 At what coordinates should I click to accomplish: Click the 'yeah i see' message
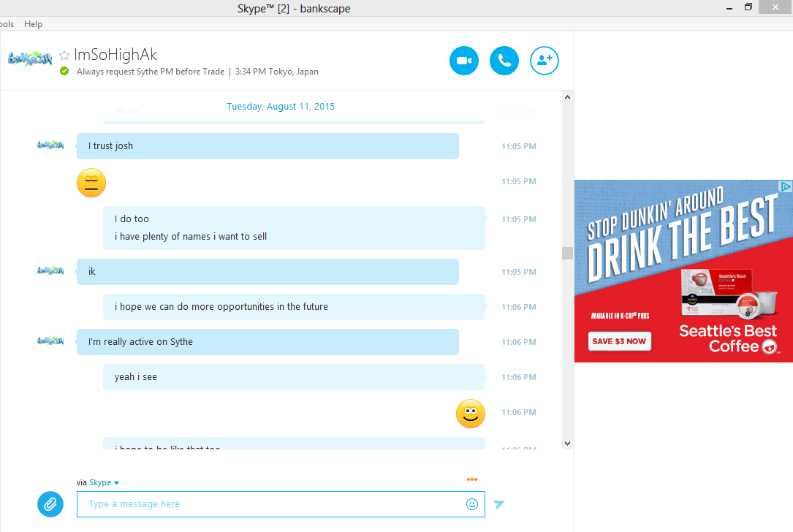click(x=294, y=377)
